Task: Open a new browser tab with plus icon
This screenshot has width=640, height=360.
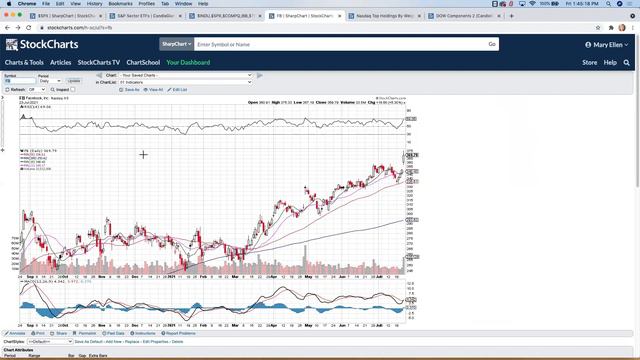Action: 511,16
